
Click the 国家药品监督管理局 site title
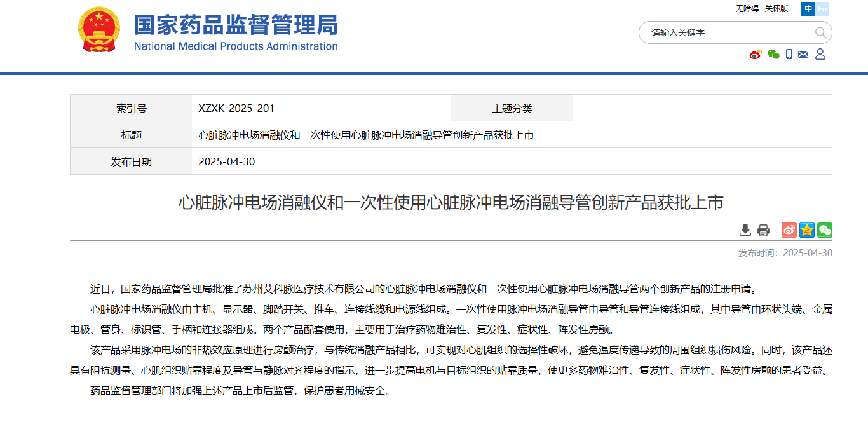(236, 25)
